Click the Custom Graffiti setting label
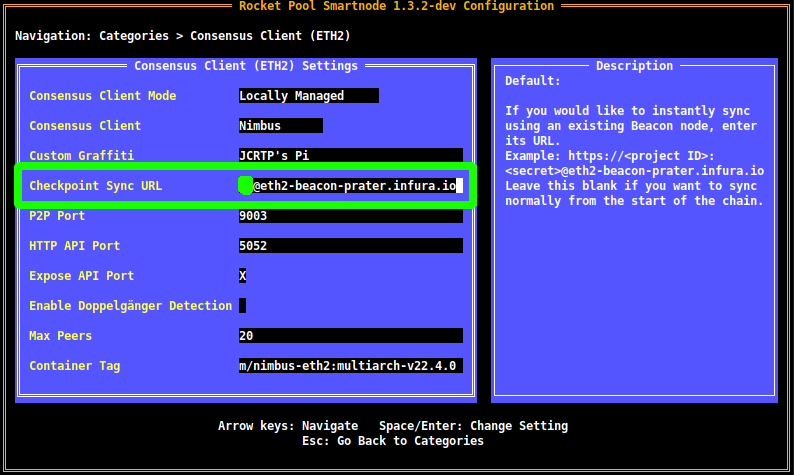The height and width of the screenshot is (475, 794). (81, 156)
